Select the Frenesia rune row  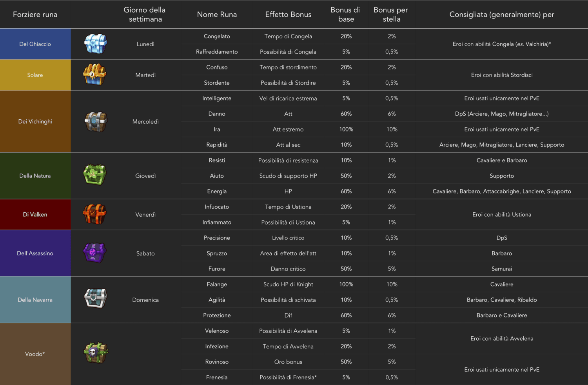(x=306, y=377)
